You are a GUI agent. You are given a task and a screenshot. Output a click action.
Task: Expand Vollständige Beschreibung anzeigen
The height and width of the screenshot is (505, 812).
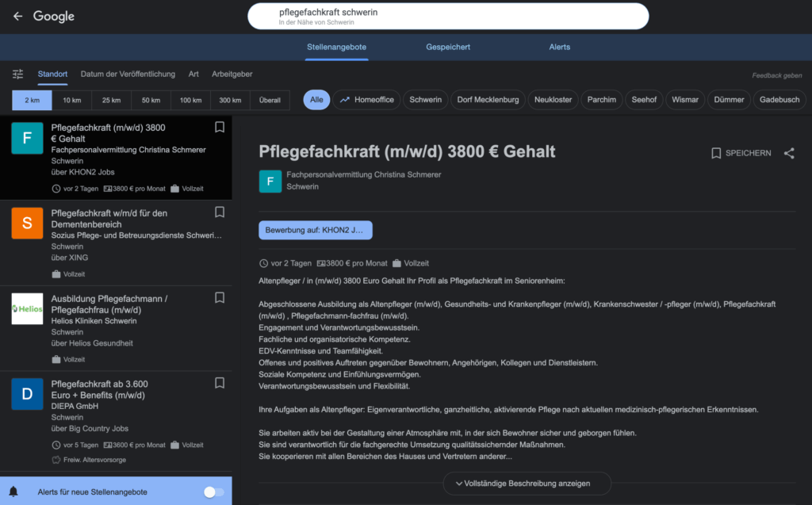(x=527, y=484)
